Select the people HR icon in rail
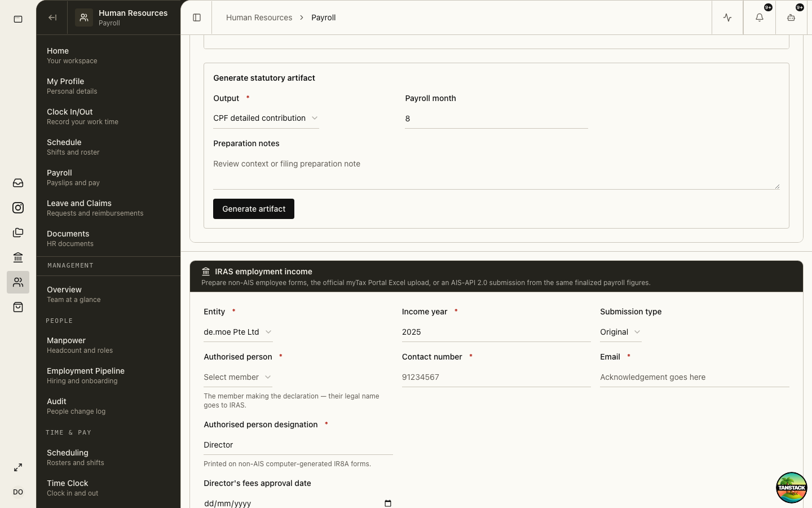 (x=18, y=282)
